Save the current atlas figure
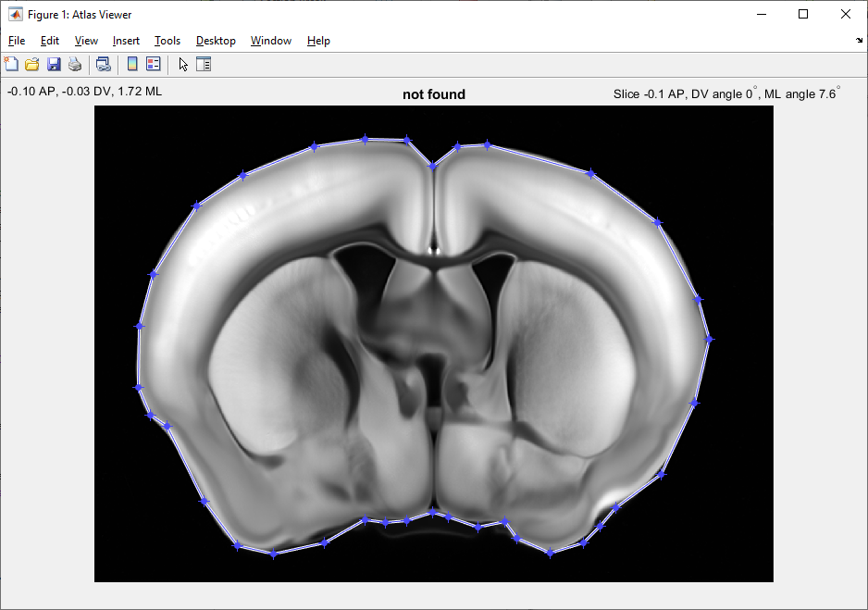The image size is (868, 610). click(53, 64)
